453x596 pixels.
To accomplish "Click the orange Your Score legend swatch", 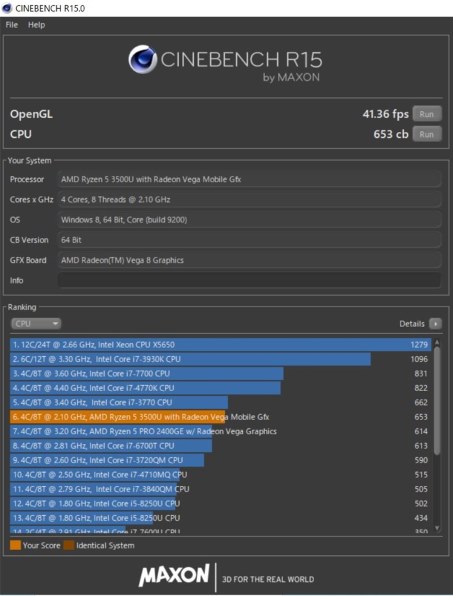I will point(15,545).
